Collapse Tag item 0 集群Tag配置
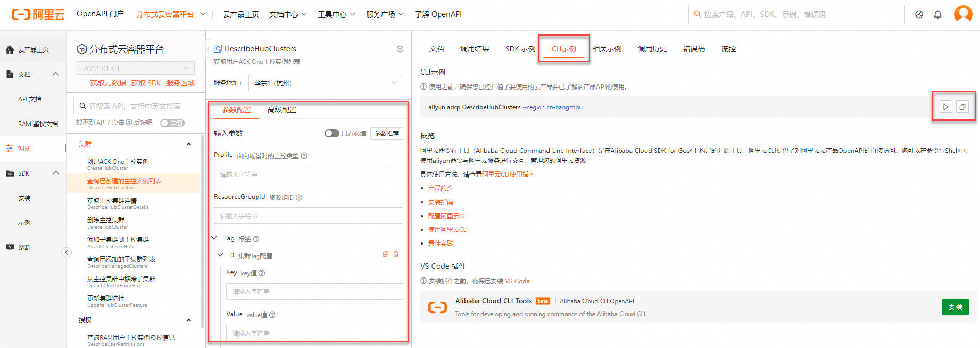 pos(220,255)
